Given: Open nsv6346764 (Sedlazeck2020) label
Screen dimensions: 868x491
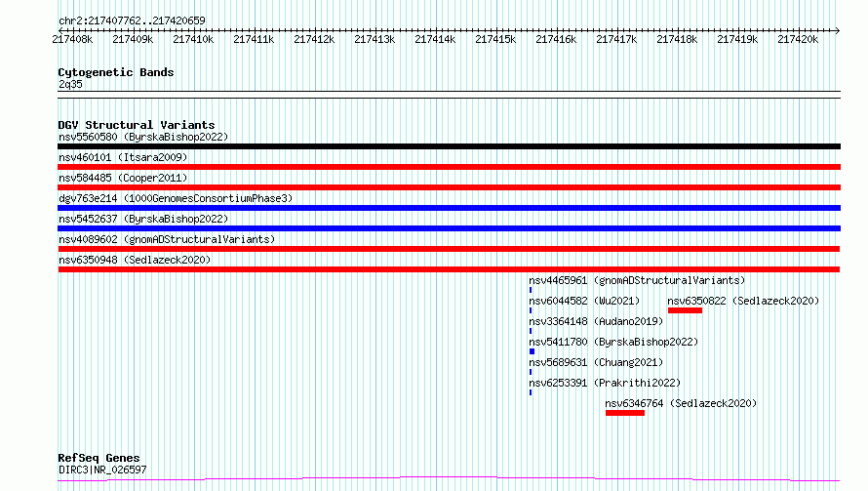Looking at the screenshot, I should [681, 403].
